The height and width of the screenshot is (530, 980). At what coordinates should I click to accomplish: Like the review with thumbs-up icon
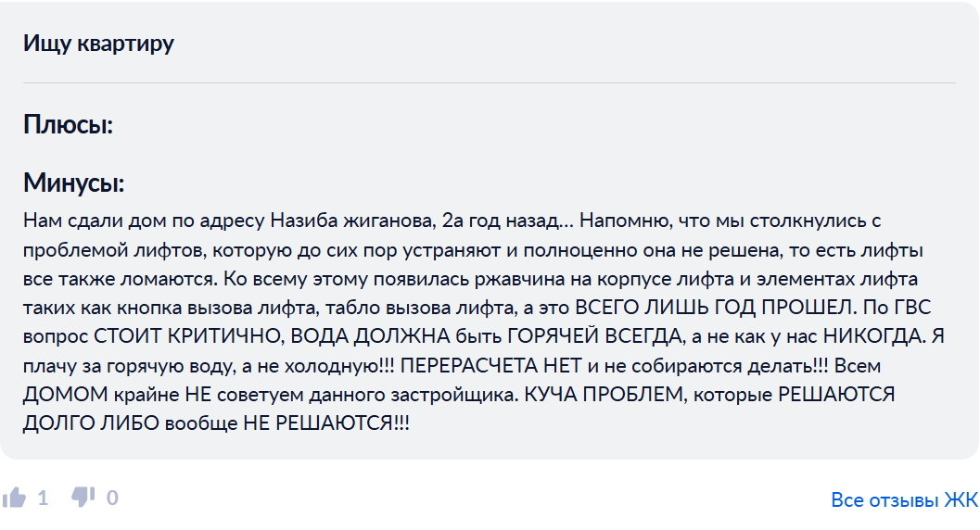pos(14,498)
